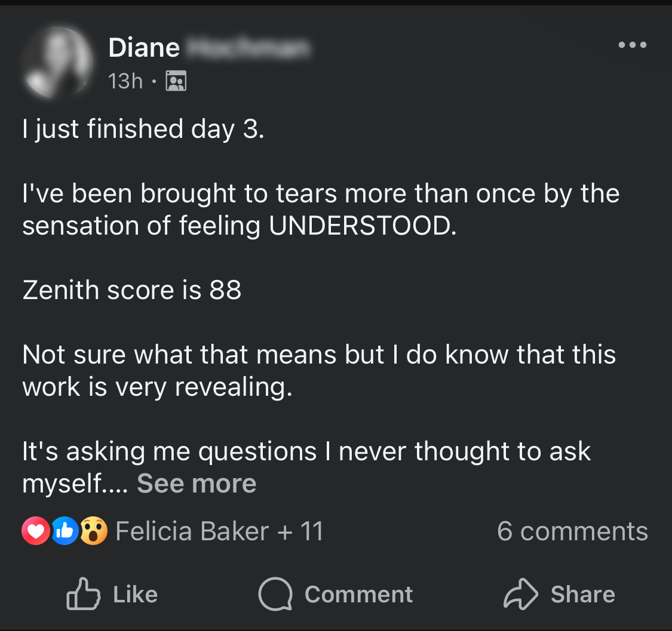Click the "Zenith score is 88" line

[132, 290]
